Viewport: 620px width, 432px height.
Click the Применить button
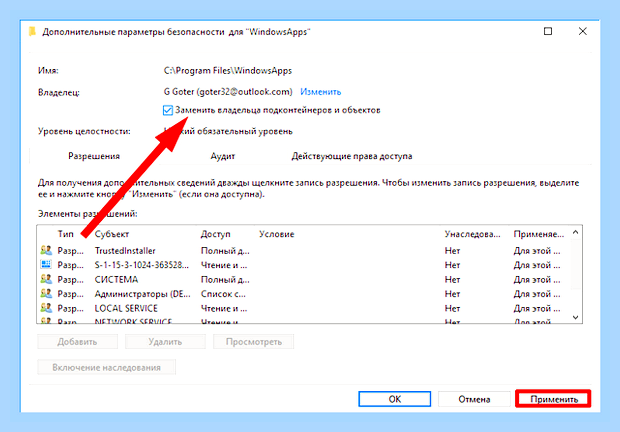(x=553, y=399)
